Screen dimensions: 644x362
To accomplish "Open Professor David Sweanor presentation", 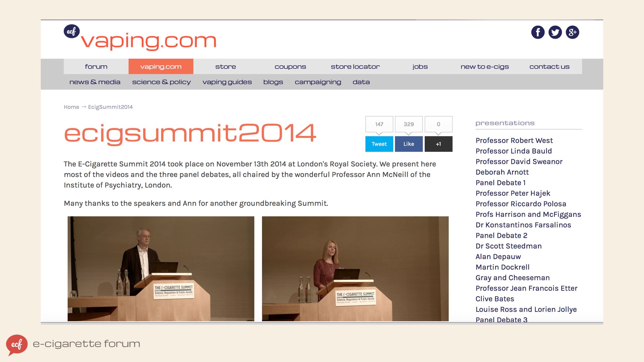I will (519, 161).
